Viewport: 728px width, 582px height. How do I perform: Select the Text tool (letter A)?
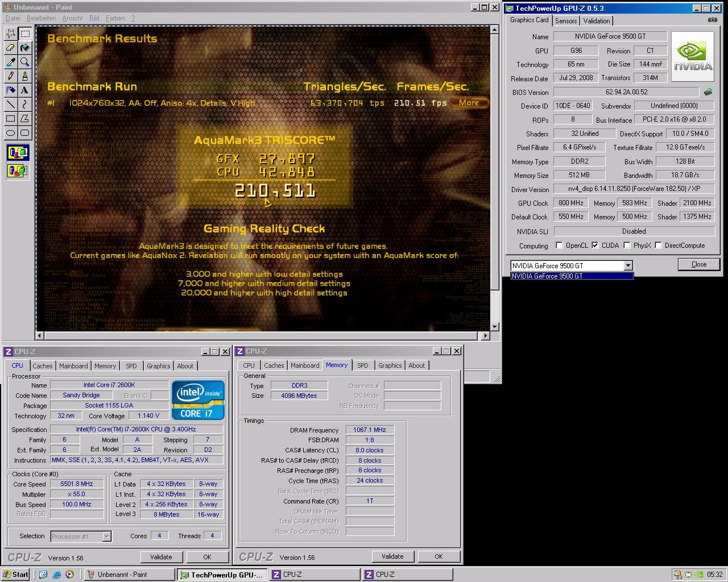[25, 90]
